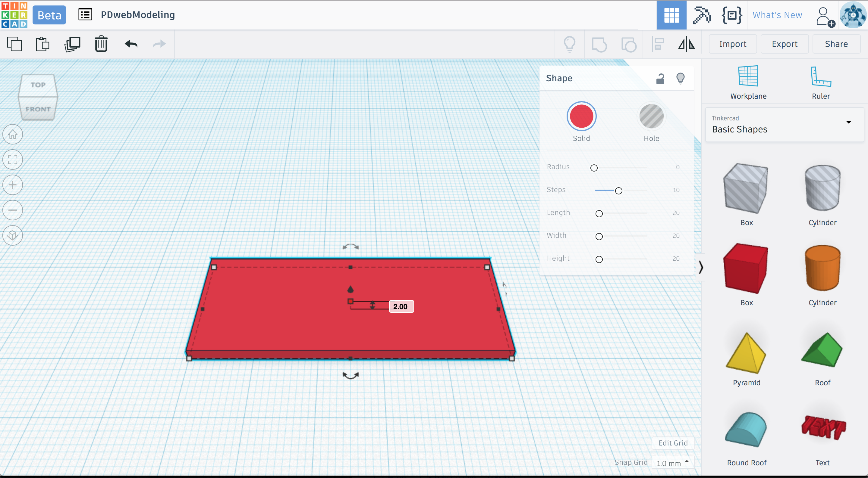Open What's New

click(x=777, y=15)
